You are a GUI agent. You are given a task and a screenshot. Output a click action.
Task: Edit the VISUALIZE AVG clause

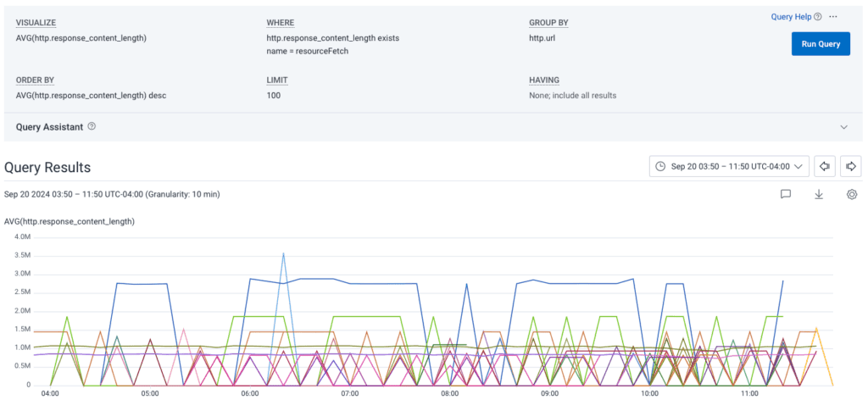[x=81, y=38]
